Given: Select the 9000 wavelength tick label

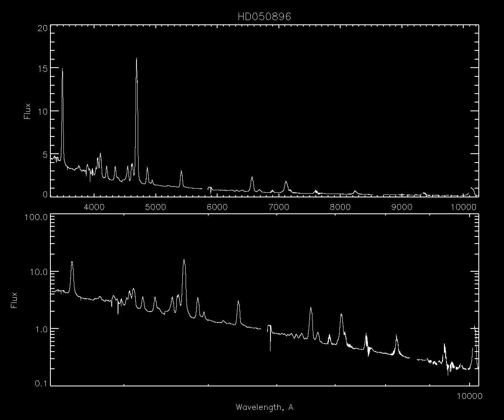Looking at the screenshot, I should click(402, 206).
